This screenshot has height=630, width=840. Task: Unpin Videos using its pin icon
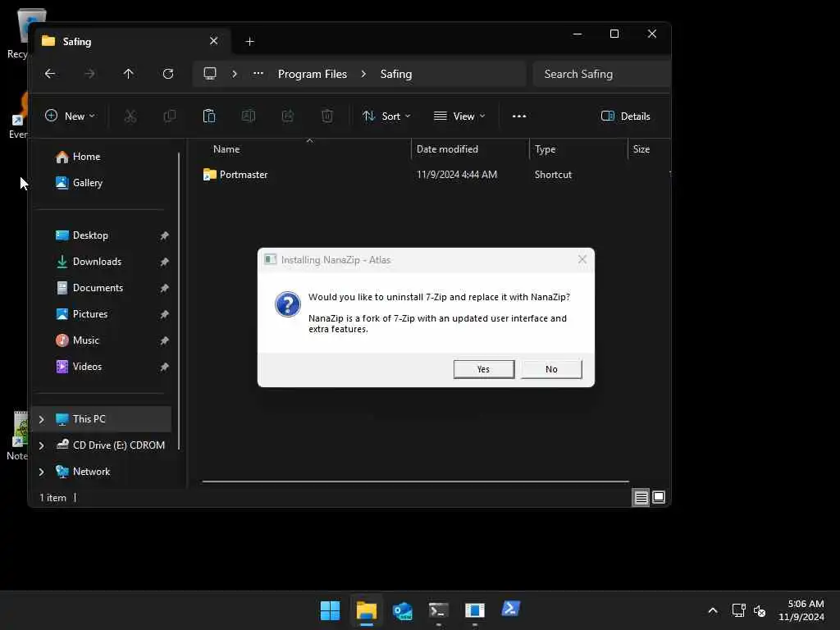pyautogui.click(x=164, y=367)
